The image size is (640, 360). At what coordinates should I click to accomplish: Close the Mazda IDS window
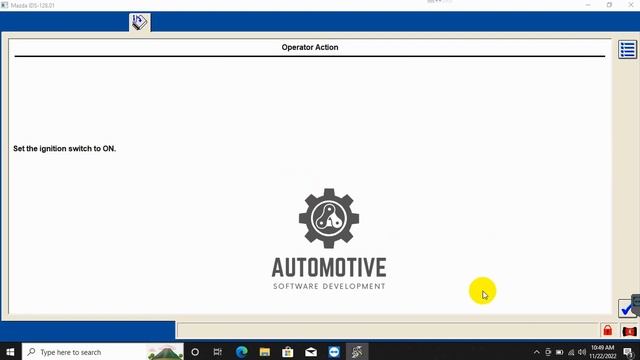click(630, 5)
